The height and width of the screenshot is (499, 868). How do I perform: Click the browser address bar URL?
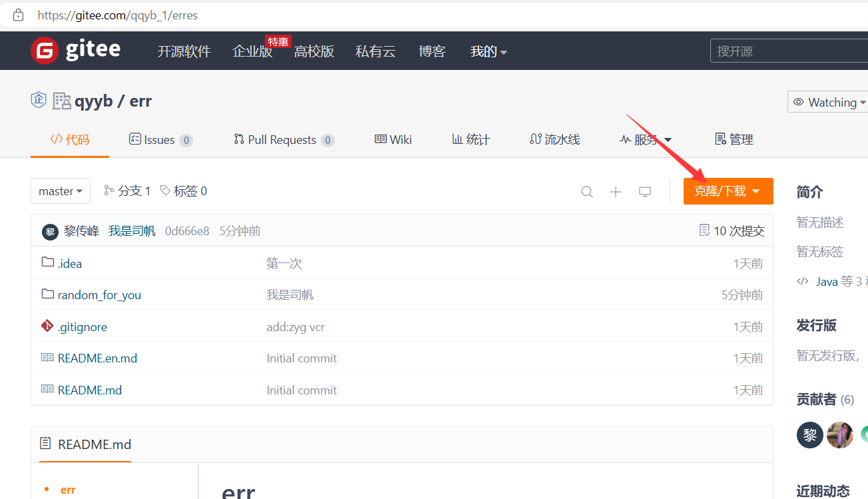(118, 15)
